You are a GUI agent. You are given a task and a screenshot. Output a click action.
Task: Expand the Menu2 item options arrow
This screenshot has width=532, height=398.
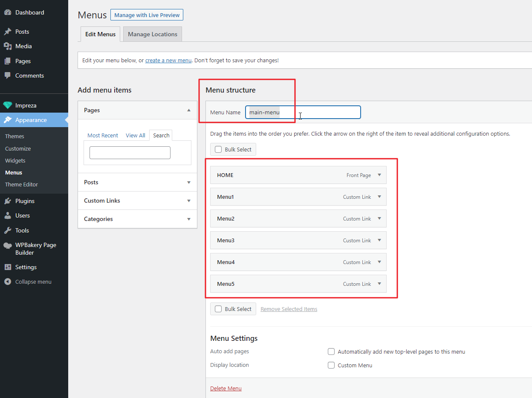[x=379, y=218]
